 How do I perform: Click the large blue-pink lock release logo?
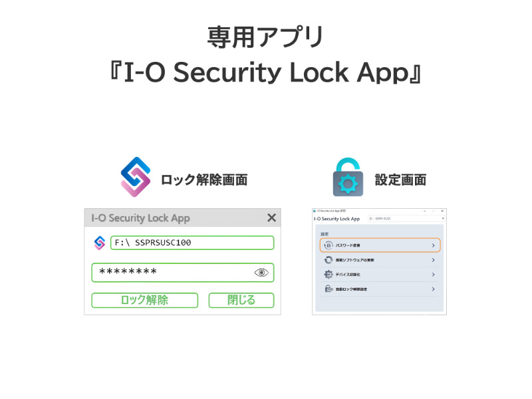coord(136,177)
